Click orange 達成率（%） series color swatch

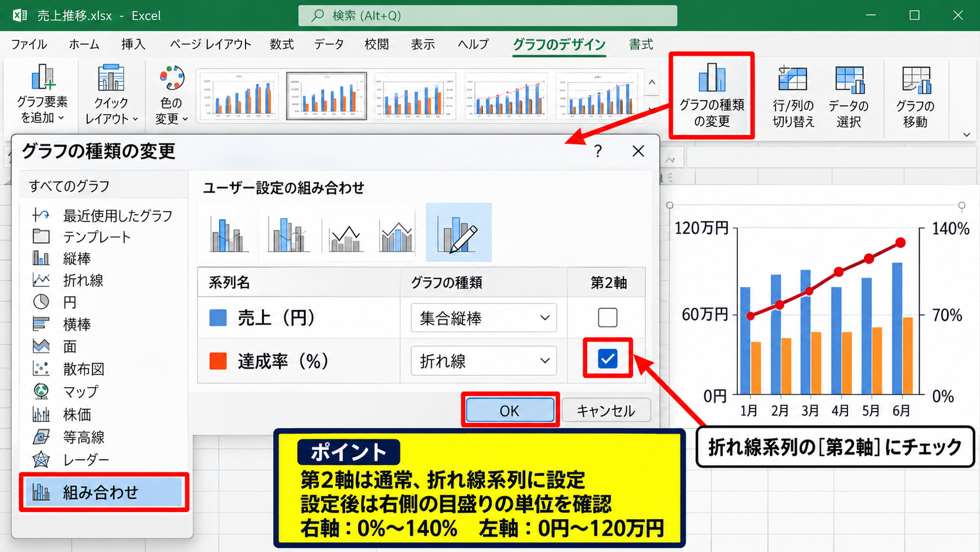click(x=218, y=361)
